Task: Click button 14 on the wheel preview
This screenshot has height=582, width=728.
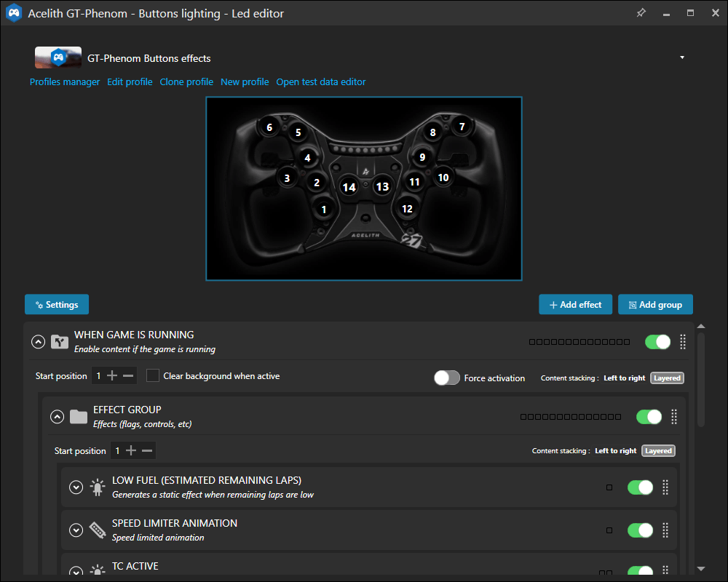Action: [349, 187]
